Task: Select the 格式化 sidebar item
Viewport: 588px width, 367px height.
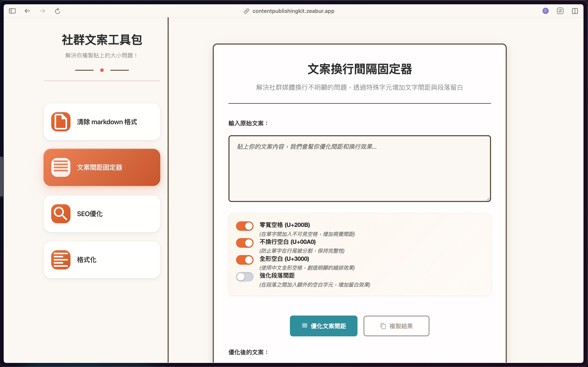Action: tap(87, 260)
